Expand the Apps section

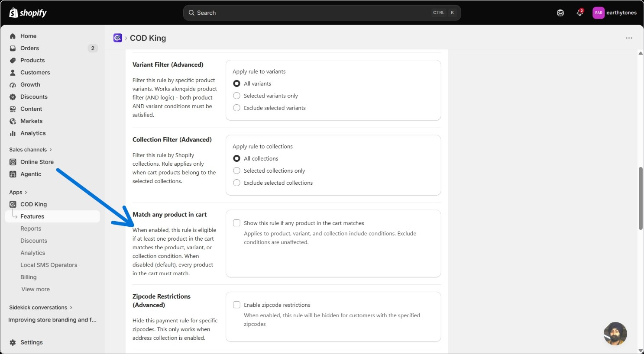click(x=18, y=193)
